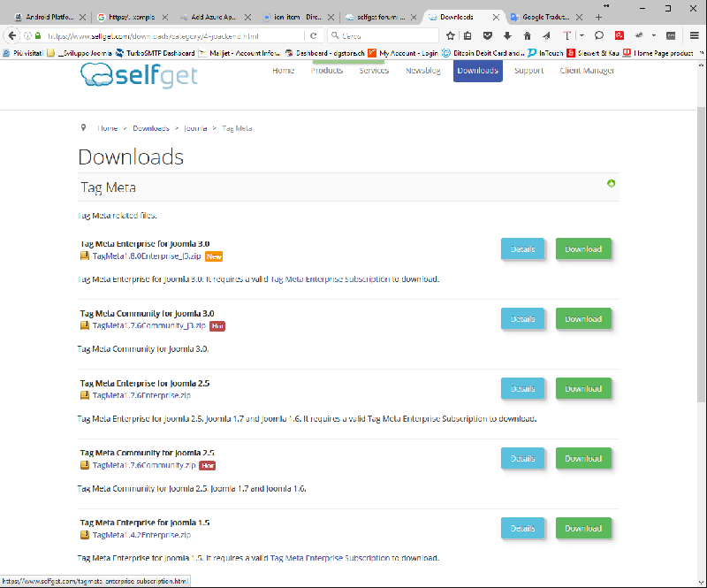The width and height of the screenshot is (707, 588).
Task: Select Downloads in the site navigation
Action: coord(478,71)
